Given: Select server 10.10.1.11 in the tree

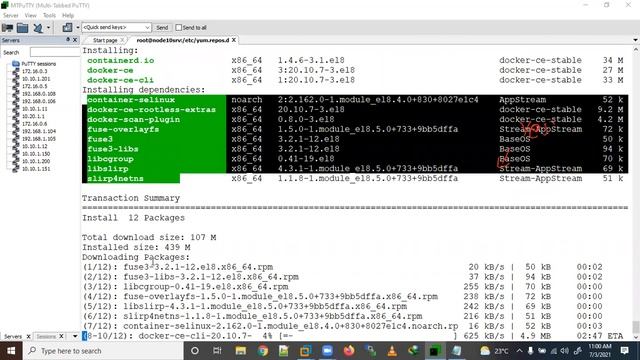Looking at the screenshot, I should 34,109.
